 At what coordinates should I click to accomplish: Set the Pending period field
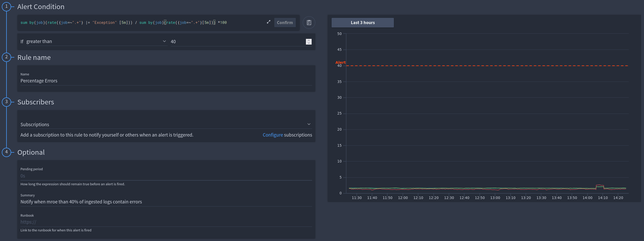(x=166, y=176)
